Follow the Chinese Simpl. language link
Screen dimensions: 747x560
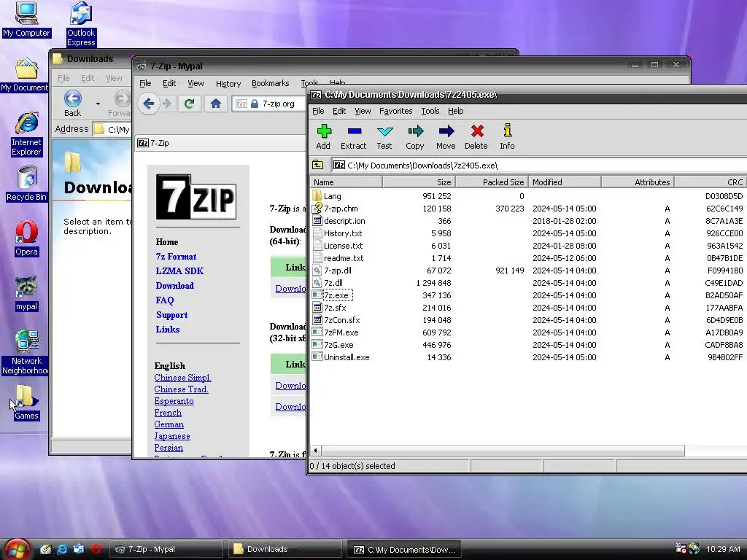click(x=182, y=378)
